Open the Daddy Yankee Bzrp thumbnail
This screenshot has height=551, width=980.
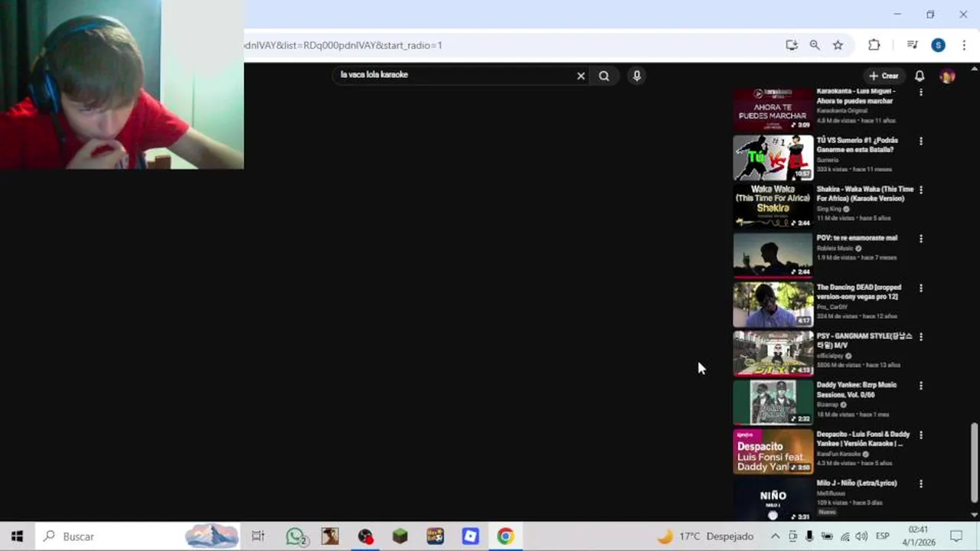[x=773, y=403]
